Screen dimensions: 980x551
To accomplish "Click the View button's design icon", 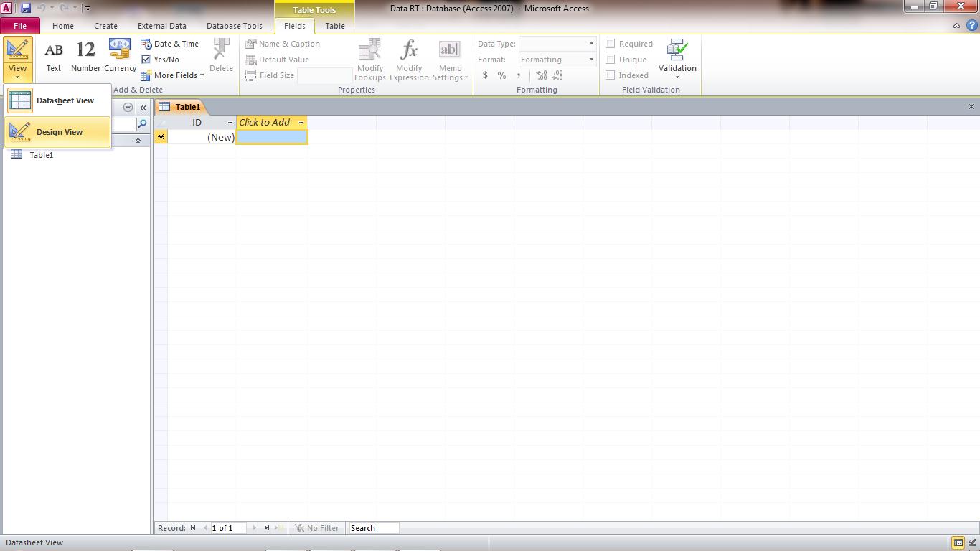I will click(x=18, y=50).
